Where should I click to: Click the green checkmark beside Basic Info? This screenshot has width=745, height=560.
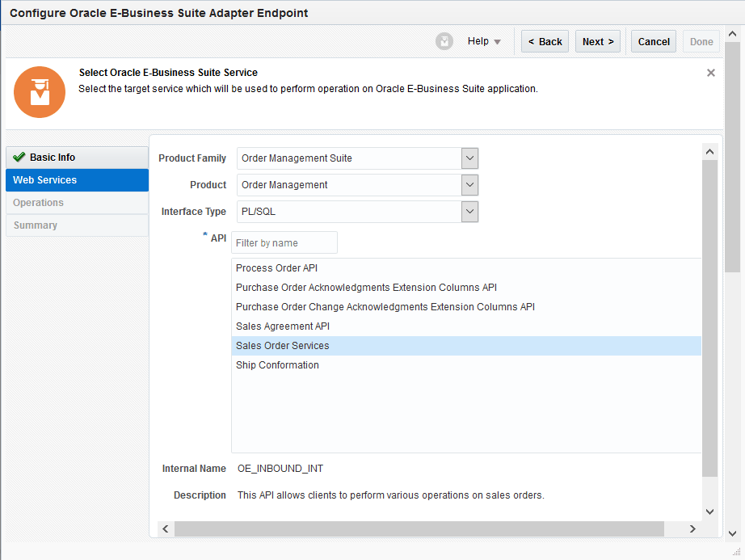pyautogui.click(x=19, y=158)
